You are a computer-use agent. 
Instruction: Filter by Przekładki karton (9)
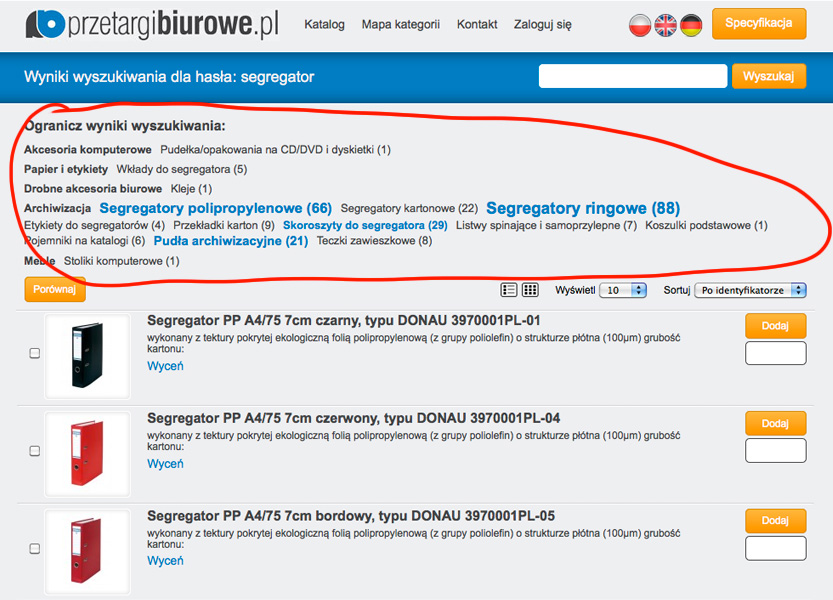[224, 225]
